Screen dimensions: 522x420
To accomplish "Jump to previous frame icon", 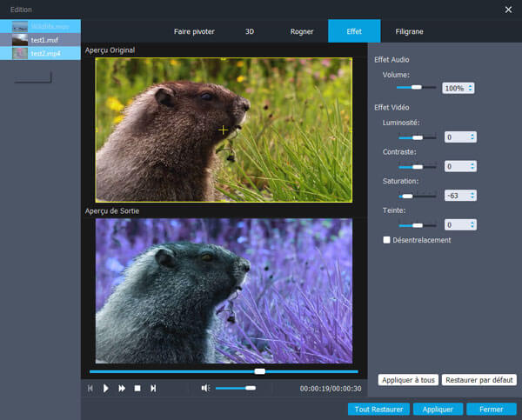I will (90, 388).
